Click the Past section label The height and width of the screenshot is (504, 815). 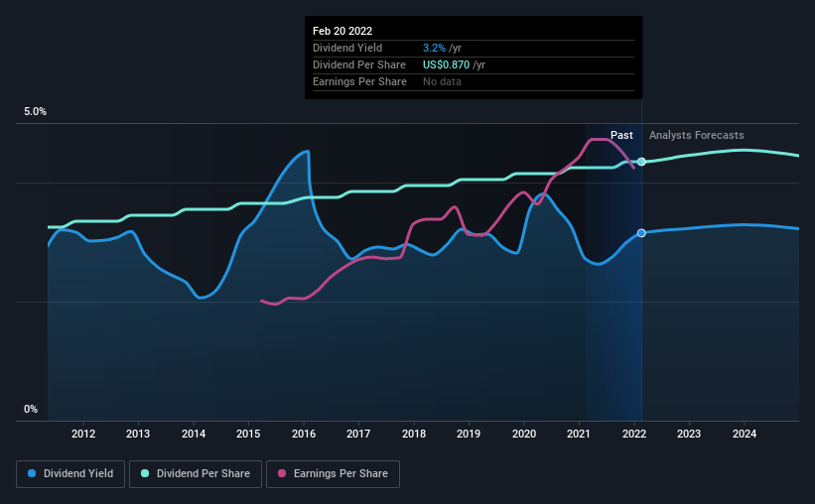coord(621,135)
